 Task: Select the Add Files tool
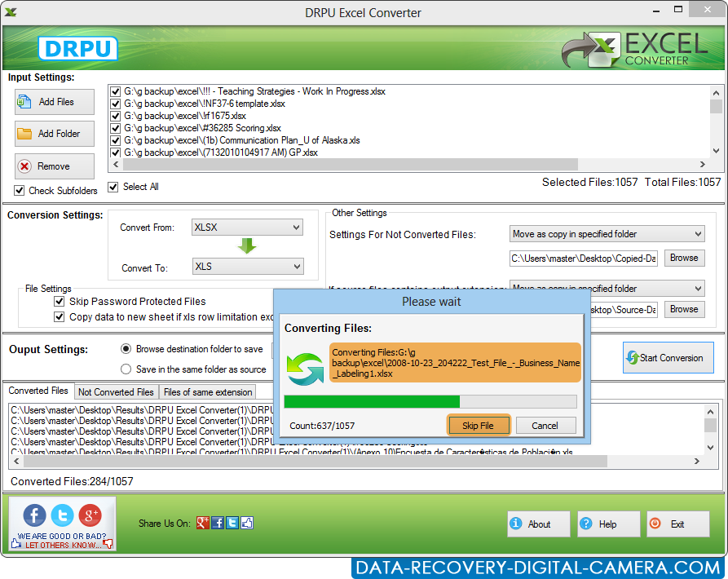pyautogui.click(x=54, y=101)
